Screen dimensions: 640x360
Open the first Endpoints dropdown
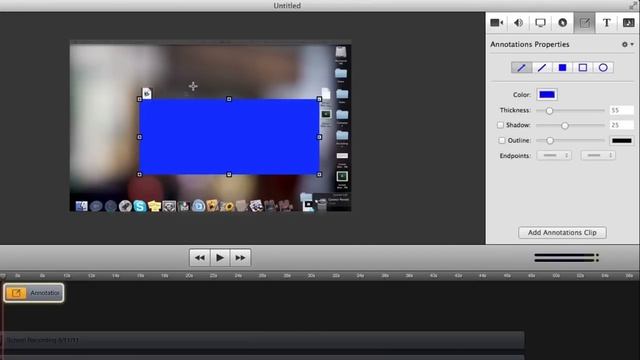coord(554,155)
